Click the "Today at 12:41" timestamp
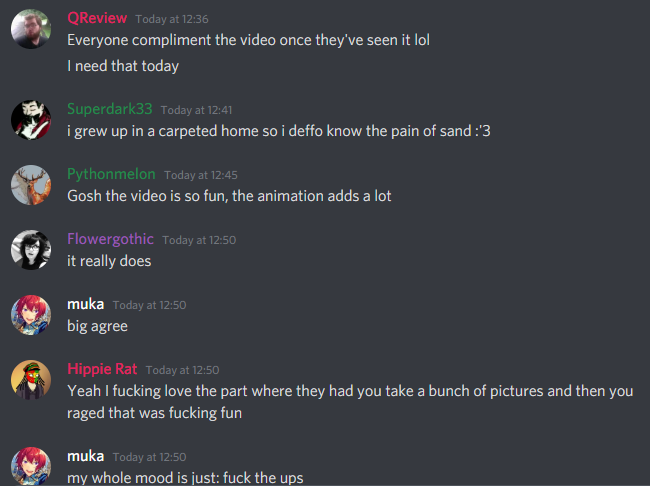The width and height of the screenshot is (650, 486). pyautogui.click(x=196, y=110)
